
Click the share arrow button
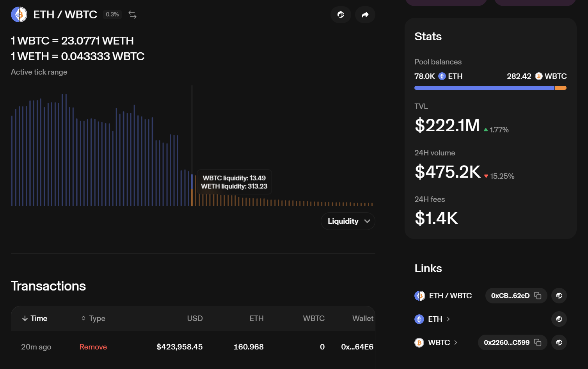365,15
